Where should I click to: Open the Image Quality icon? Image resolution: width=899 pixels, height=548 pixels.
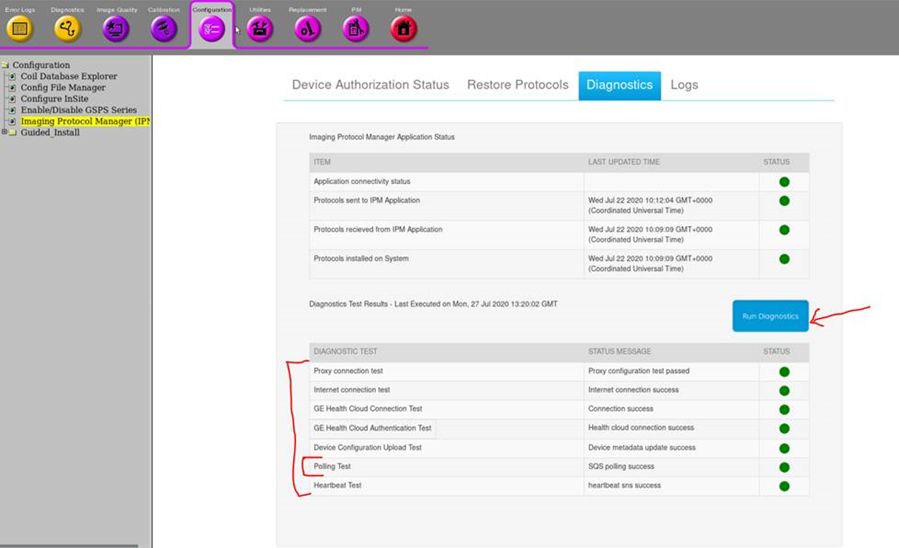click(x=116, y=28)
